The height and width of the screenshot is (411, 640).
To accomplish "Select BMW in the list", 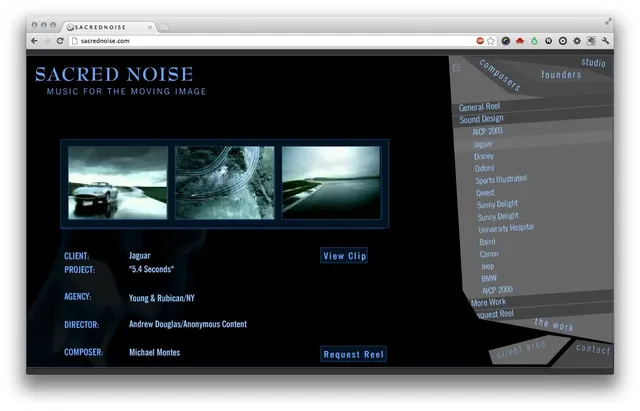I will (489, 278).
